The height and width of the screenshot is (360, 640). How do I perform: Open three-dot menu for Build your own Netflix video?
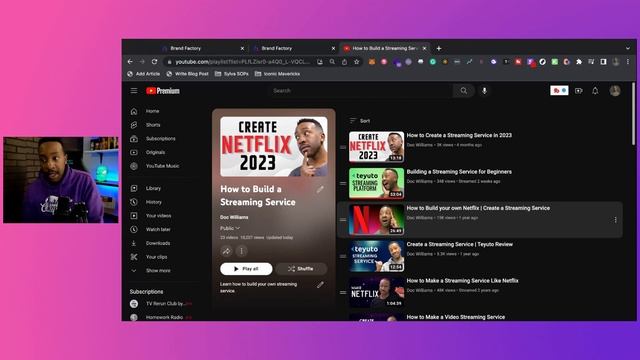click(616, 220)
